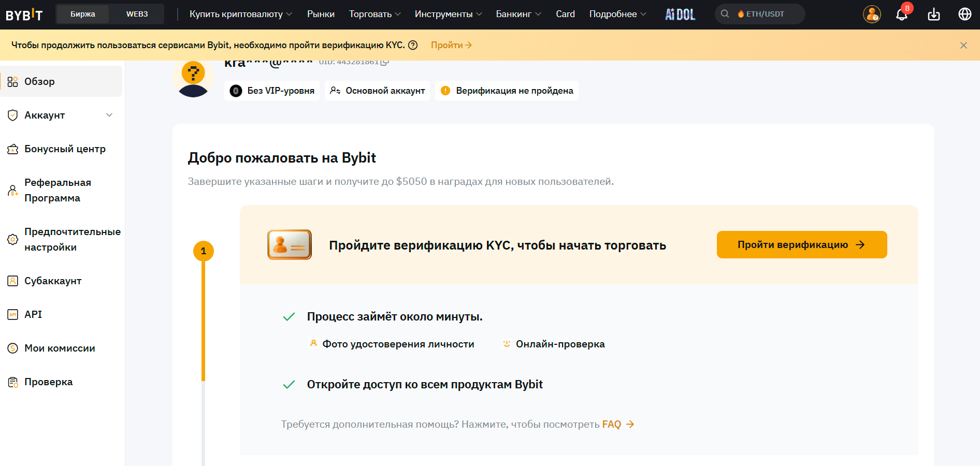Image resolution: width=980 pixels, height=466 pixels.
Task: Expand the Банкинг dropdown menu
Action: 518,14
